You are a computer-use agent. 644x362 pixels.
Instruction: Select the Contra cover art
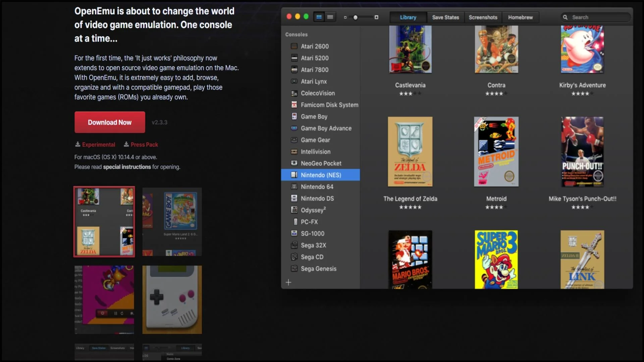(496, 49)
